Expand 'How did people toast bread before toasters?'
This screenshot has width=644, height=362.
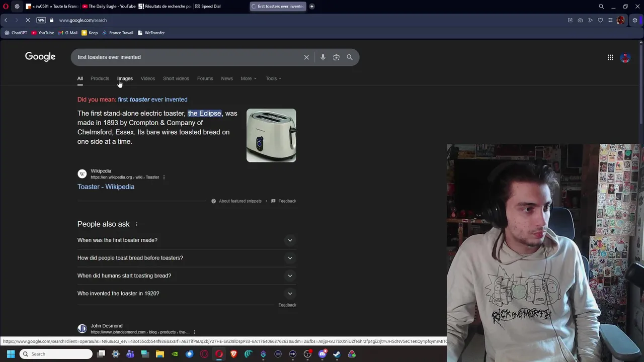click(187, 258)
